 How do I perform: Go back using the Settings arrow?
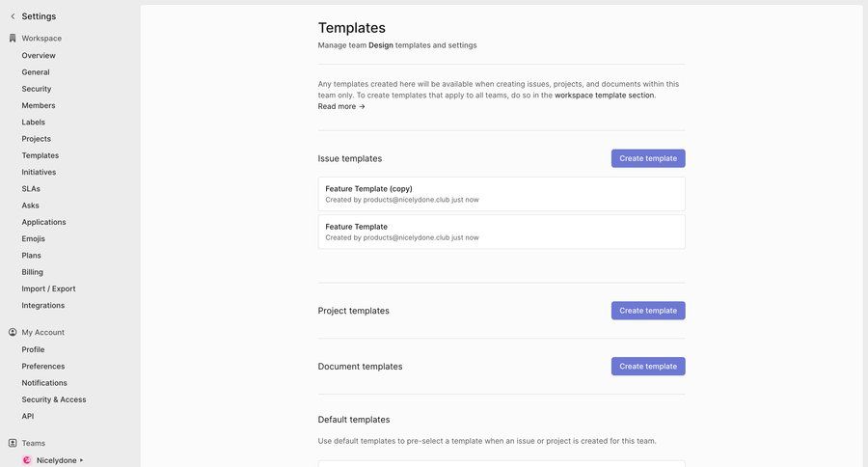point(13,16)
